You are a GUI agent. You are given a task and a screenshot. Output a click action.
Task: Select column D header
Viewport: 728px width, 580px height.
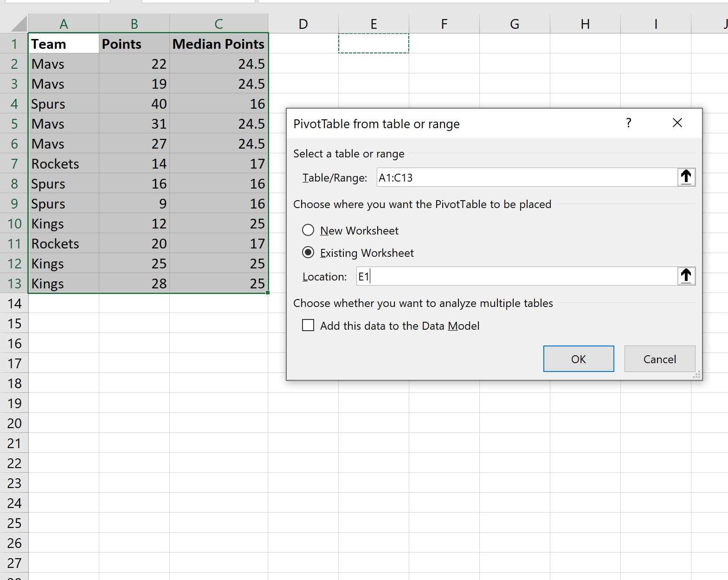(x=303, y=24)
